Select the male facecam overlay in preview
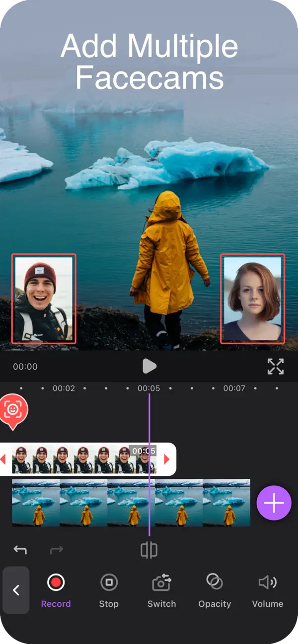Screen dimensions: 298x644 coord(44,299)
